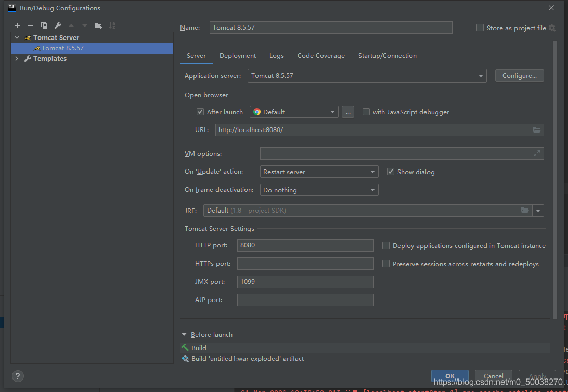The height and width of the screenshot is (392, 568).
Task: Click the wrench Edit Templates icon
Action: click(x=58, y=25)
